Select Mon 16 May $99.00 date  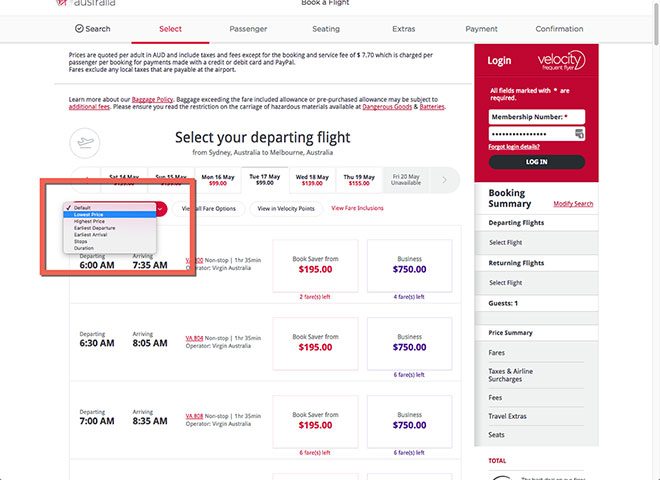coord(218,180)
